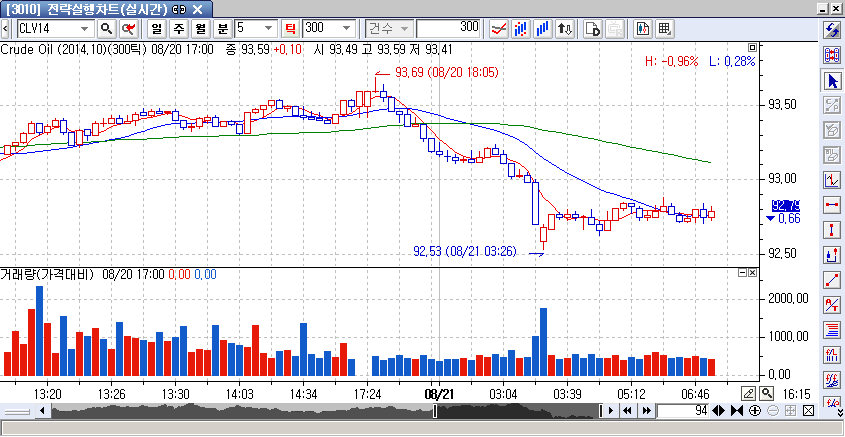Open the tick count dropdown showing 300

349,28
